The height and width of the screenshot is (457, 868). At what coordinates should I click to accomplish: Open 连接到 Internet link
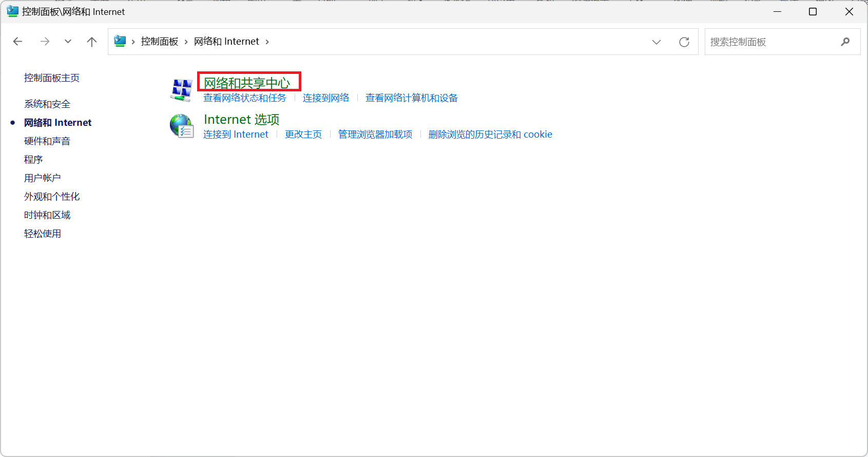click(236, 135)
